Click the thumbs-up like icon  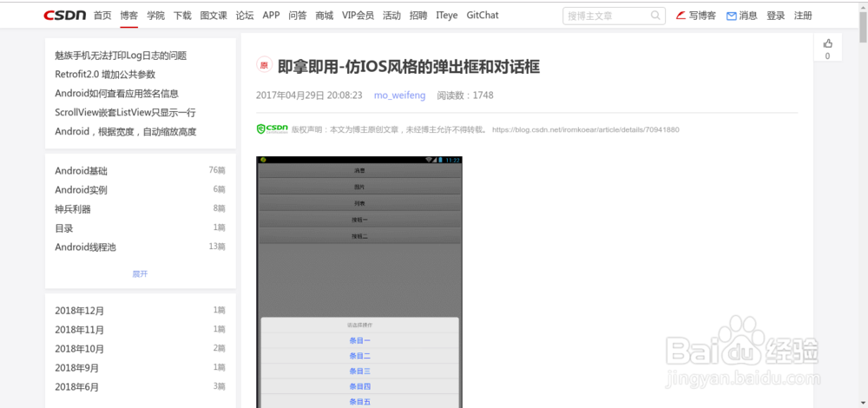[827, 43]
